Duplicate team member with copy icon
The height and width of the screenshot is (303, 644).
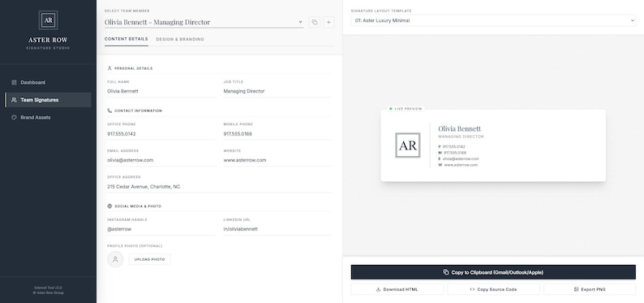[315, 22]
